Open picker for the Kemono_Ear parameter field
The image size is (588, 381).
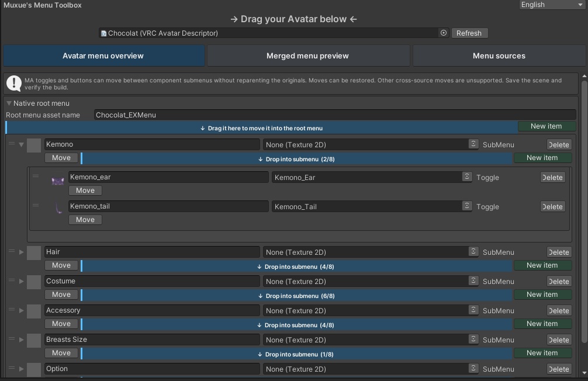tap(467, 176)
